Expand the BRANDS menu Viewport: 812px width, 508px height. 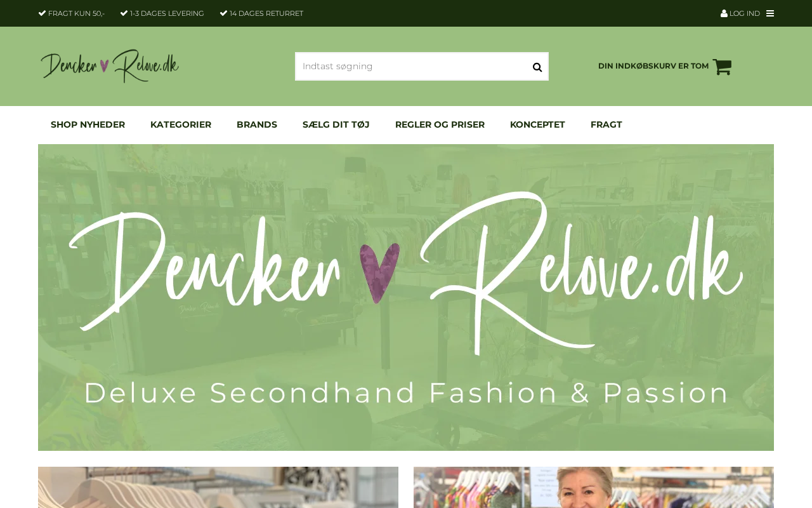point(257,124)
